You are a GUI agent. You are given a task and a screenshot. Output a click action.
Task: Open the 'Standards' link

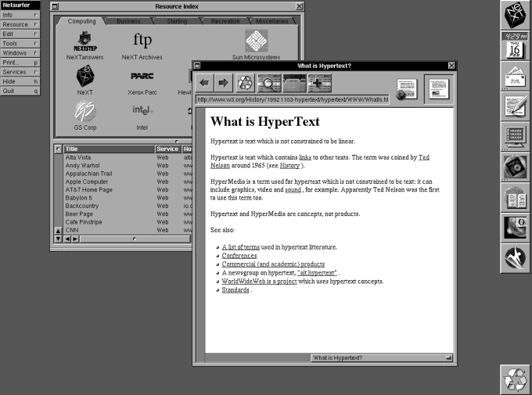[235, 290]
